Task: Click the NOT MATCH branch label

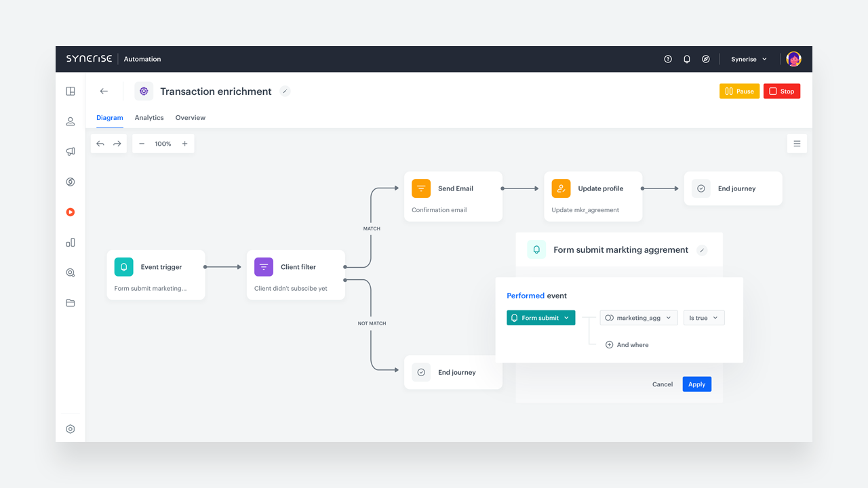Action: 372,323
